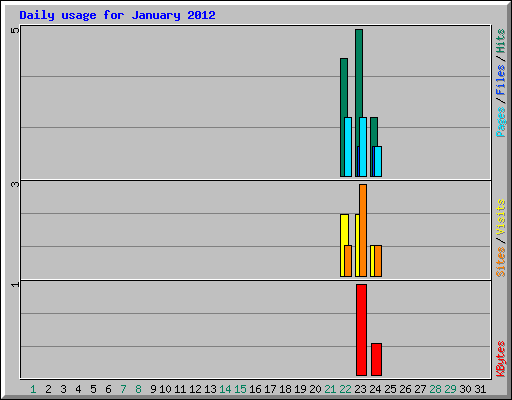Image resolution: width=512 pixels, height=400 pixels.
Task: Click day label '1' on the x-axis
Action: pyautogui.click(x=33, y=389)
